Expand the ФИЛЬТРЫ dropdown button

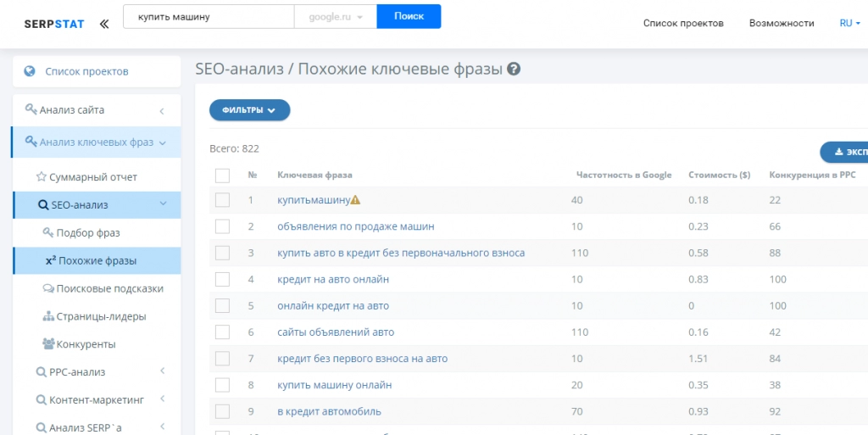(x=250, y=110)
